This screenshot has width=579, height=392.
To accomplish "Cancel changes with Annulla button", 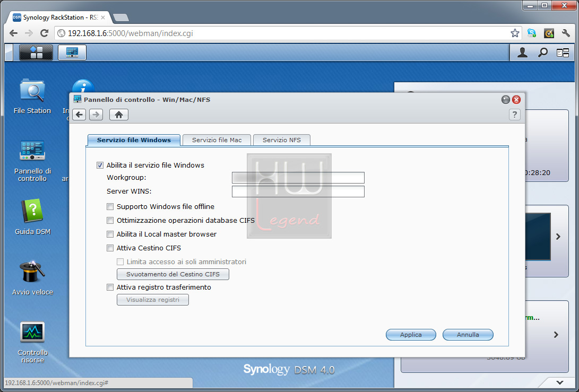I will [468, 335].
